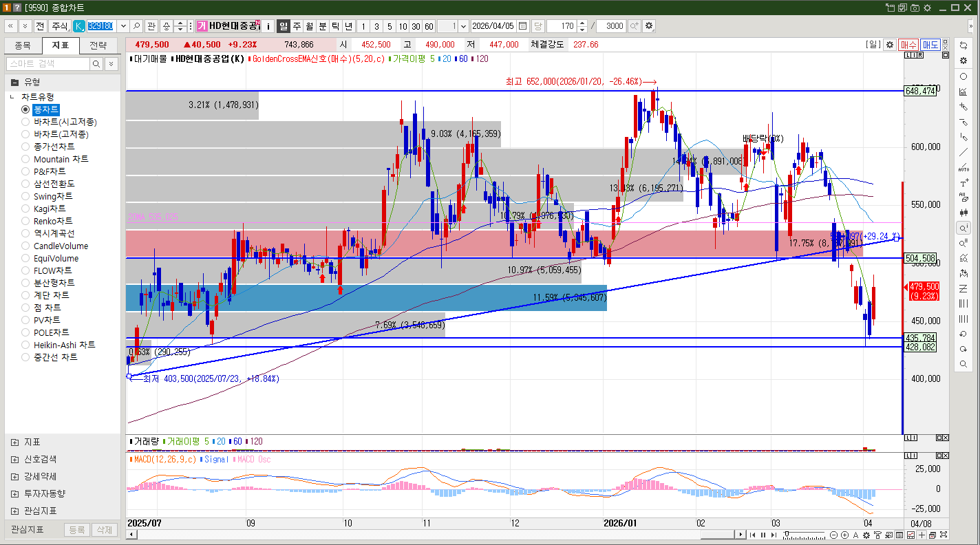This screenshot has height=545, width=980.
Task: Click the circle drawing tool
Action: click(x=963, y=76)
